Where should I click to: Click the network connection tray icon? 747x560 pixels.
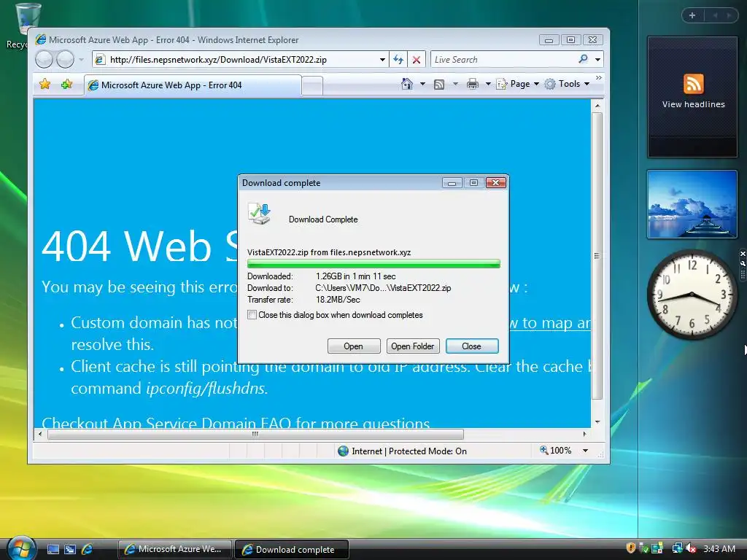coord(678,548)
